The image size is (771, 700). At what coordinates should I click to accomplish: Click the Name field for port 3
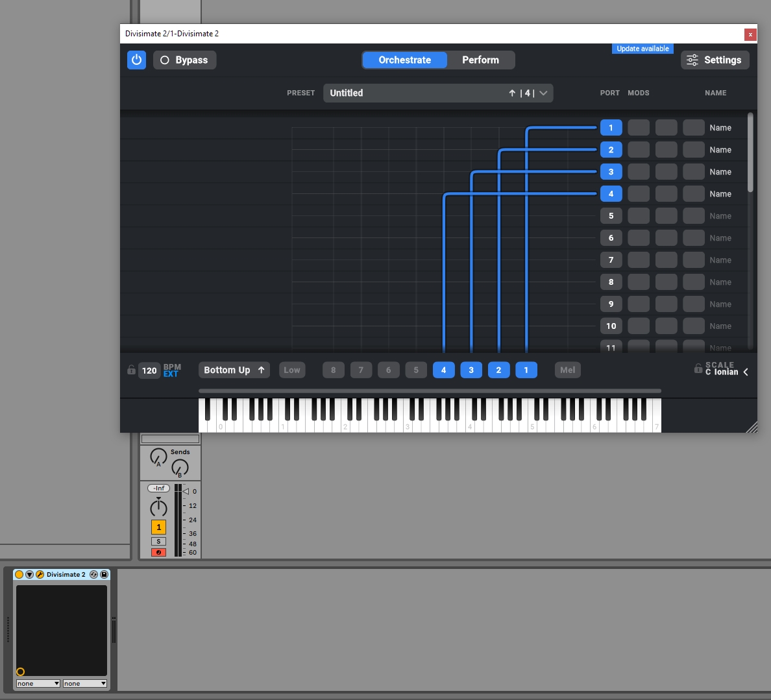coord(720,172)
